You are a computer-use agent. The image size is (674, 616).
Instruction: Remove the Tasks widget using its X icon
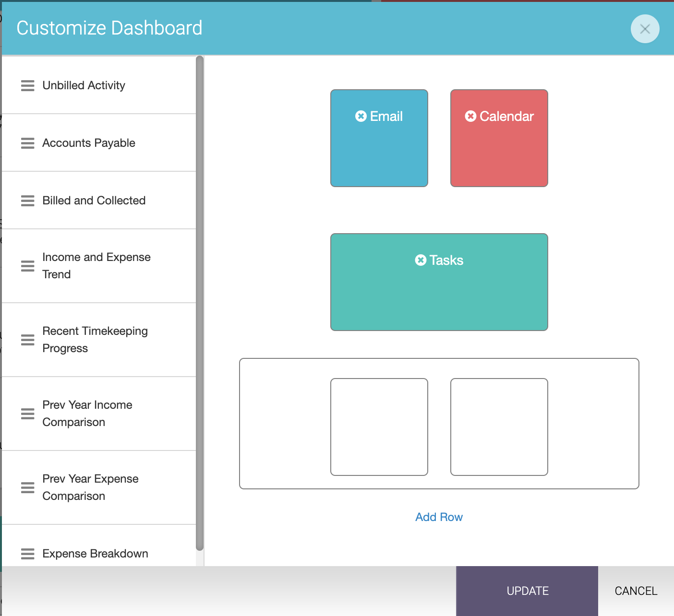click(421, 260)
